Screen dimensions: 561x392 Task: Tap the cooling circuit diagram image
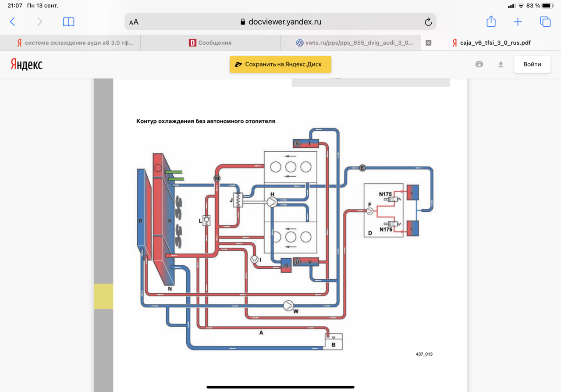[285, 239]
